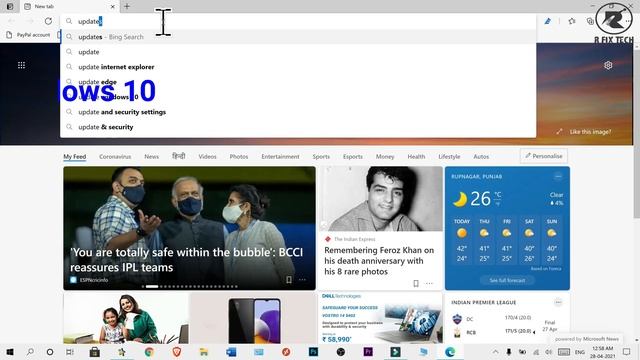Open Remembering Feroz Khan article headline
640x360 pixels.
(x=379, y=260)
